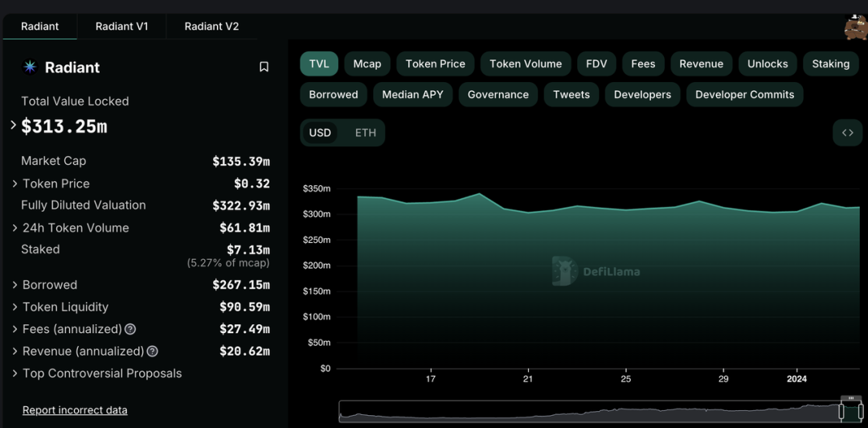
Task: Enable the Token Volume chart metric
Action: click(x=526, y=64)
